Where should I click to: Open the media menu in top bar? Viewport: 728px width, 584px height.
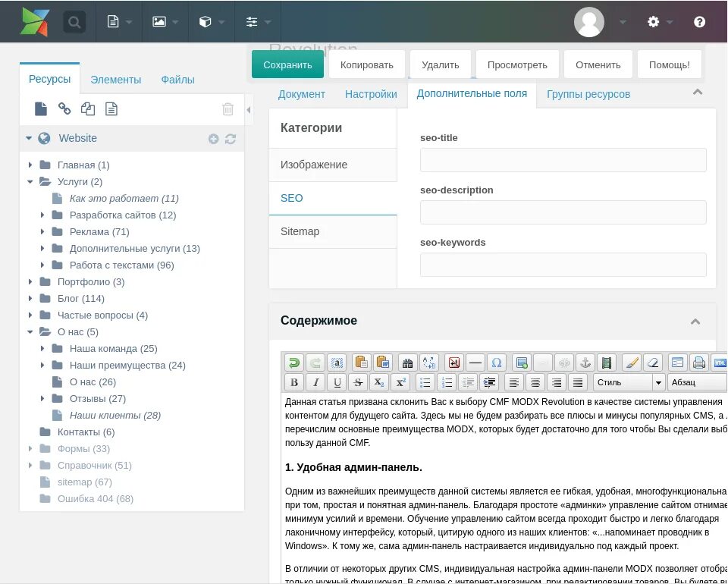click(165, 21)
